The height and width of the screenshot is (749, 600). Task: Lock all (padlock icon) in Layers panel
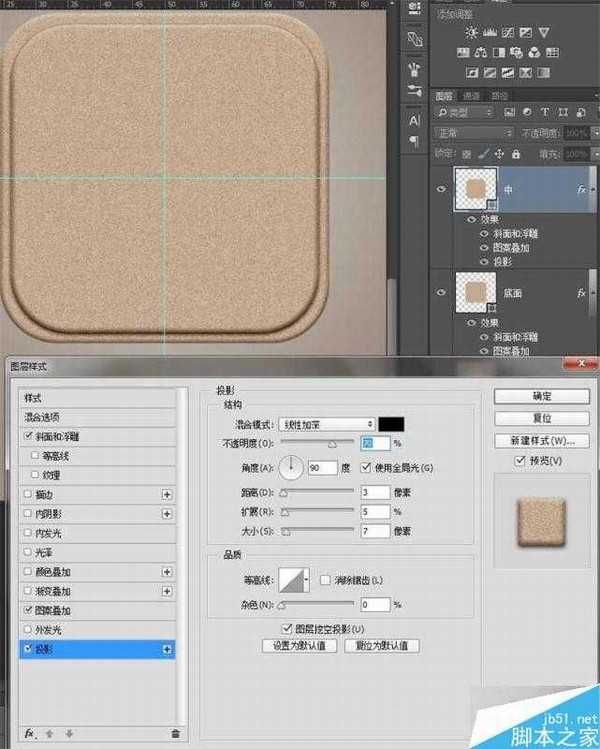click(x=515, y=154)
